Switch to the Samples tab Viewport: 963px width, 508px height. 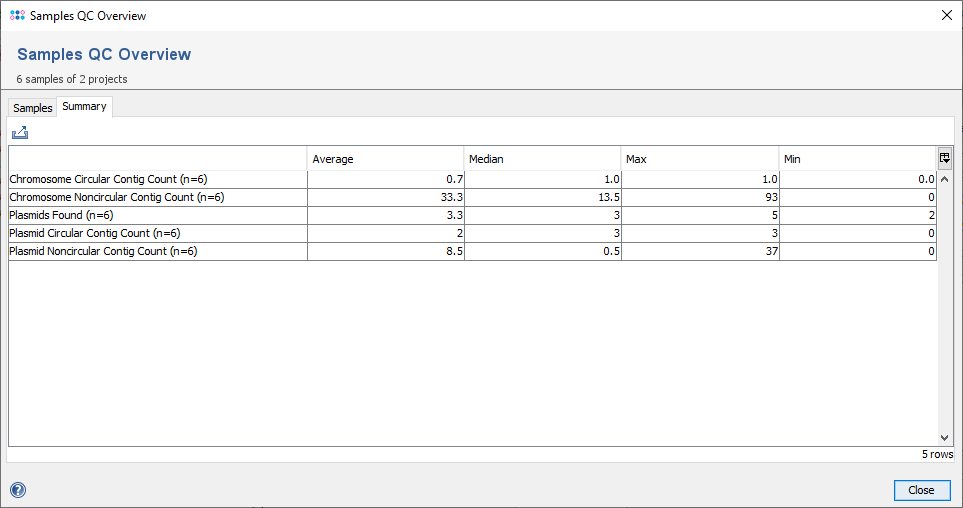pyautogui.click(x=32, y=108)
